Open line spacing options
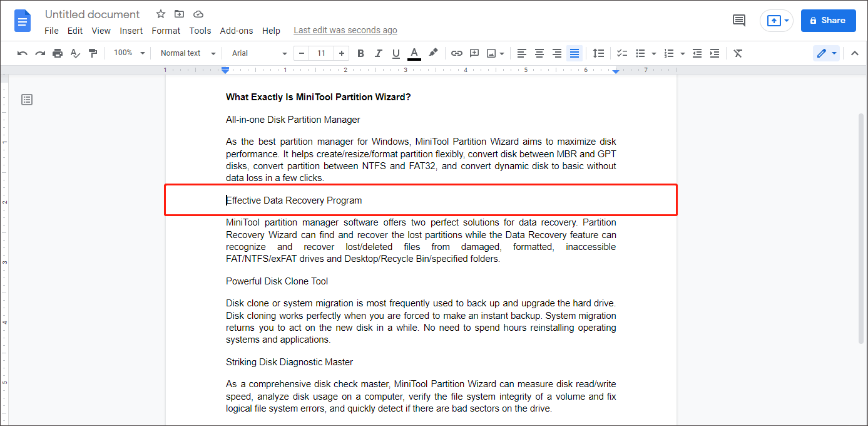 [598, 53]
